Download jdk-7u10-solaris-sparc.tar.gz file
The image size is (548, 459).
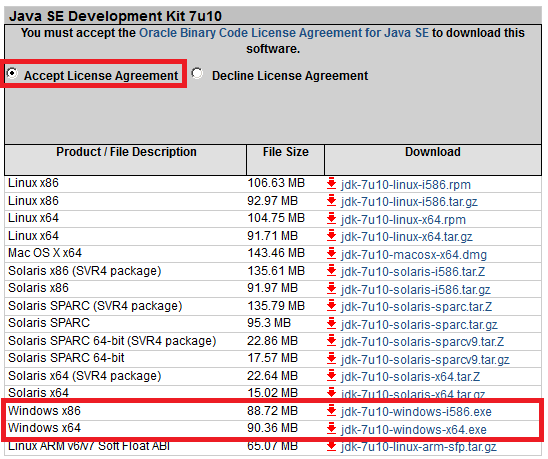(419, 324)
